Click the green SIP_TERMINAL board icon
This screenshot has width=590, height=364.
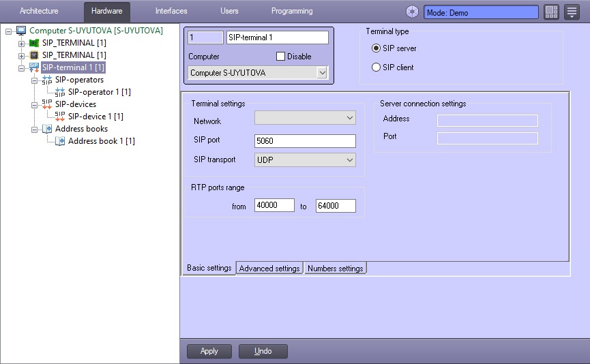(x=33, y=43)
